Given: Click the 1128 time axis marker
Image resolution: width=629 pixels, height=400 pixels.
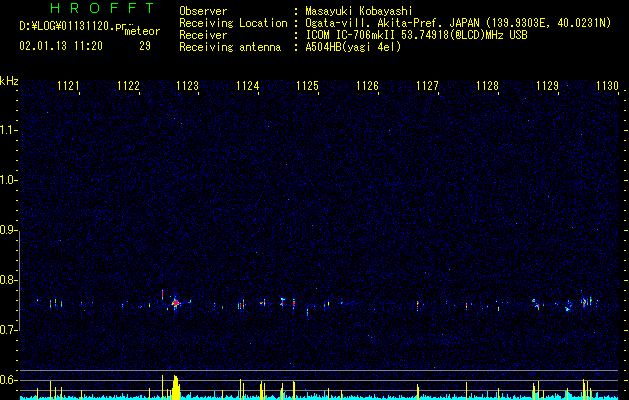Looking at the screenshot, I should (x=487, y=86).
